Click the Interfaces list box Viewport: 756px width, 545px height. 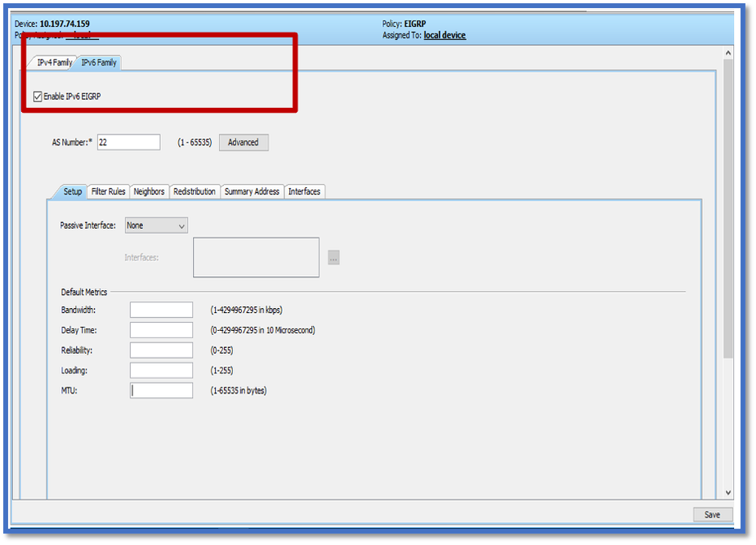[x=256, y=257]
